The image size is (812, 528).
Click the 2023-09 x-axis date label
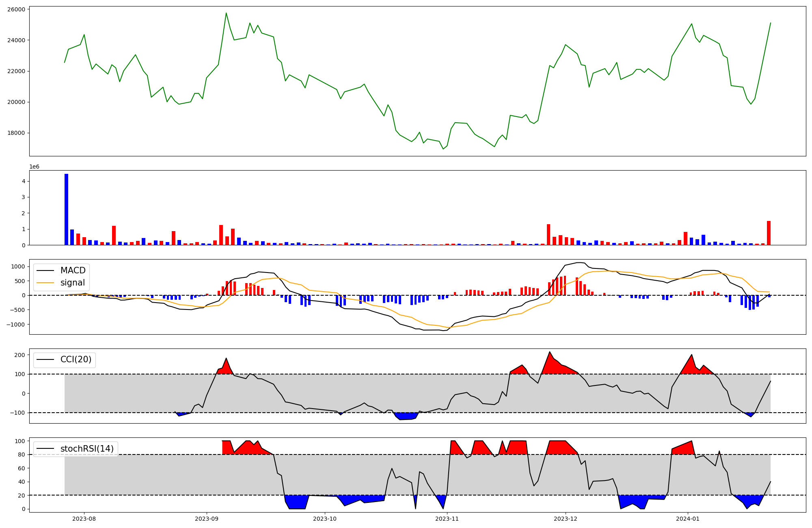[207, 519]
